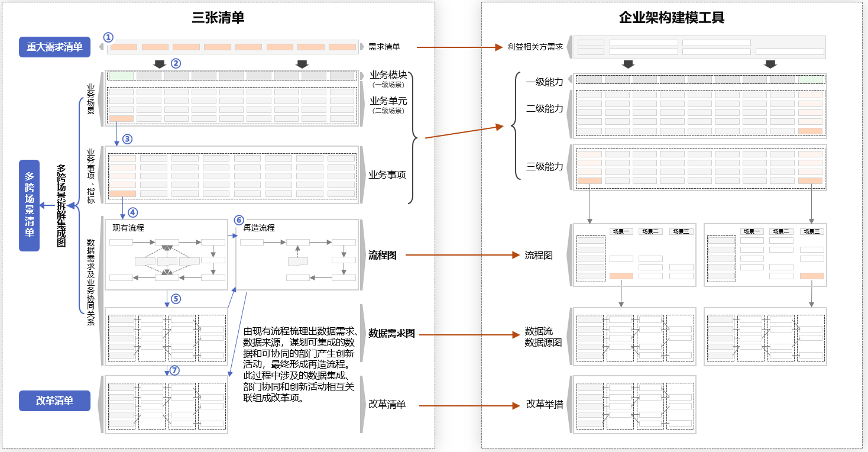868x452 pixels.
Task: Click the circled number 1 marker
Action: click(108, 37)
